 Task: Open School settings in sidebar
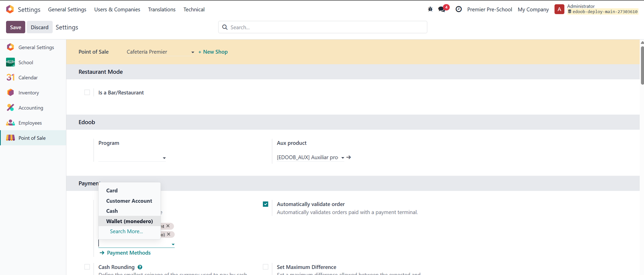(33, 62)
